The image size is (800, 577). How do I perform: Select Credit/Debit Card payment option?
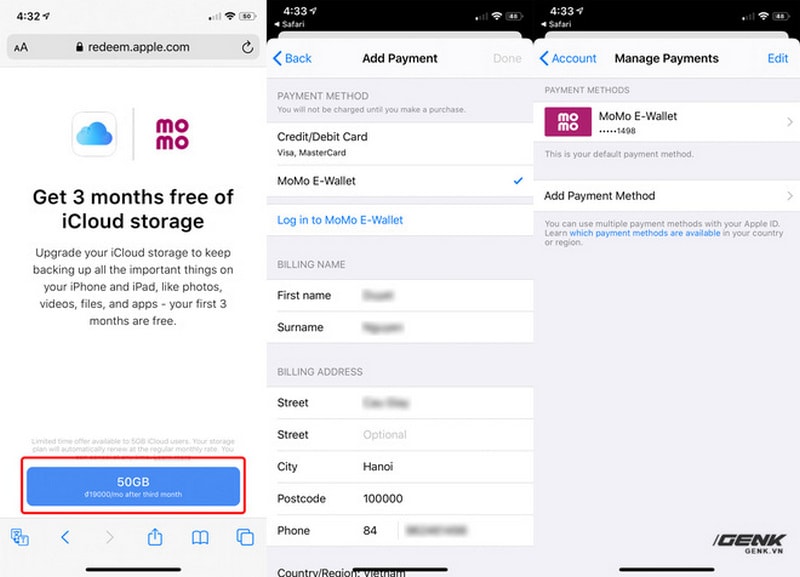coord(400,144)
